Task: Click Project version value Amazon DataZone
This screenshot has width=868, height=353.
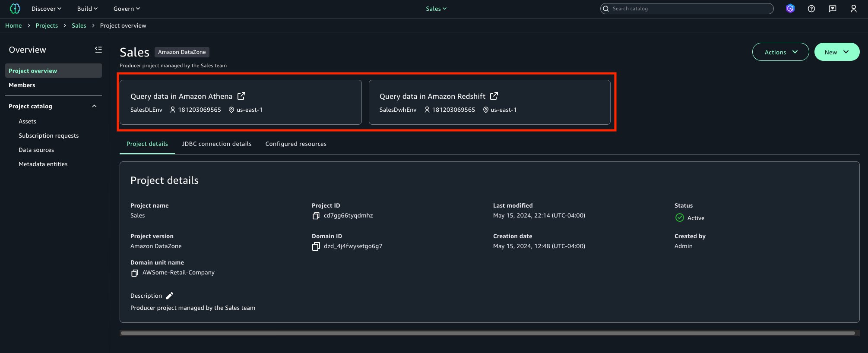Action: coord(156,246)
